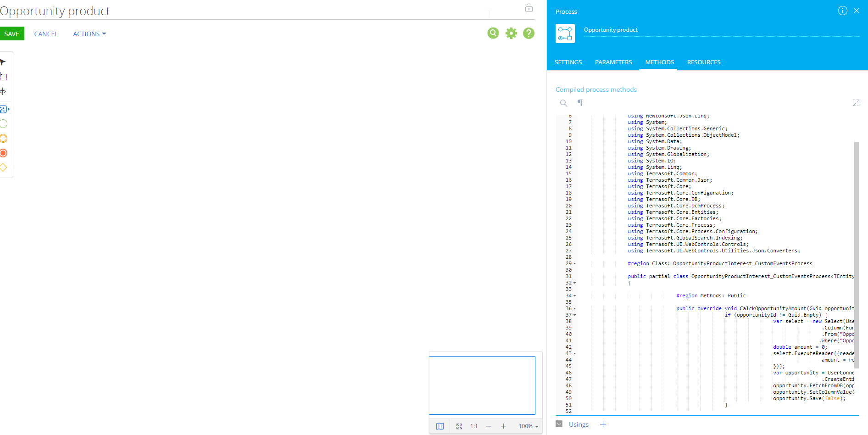The width and height of the screenshot is (868, 435).
Task: Switch to the METHODS tab
Action: [659, 62]
